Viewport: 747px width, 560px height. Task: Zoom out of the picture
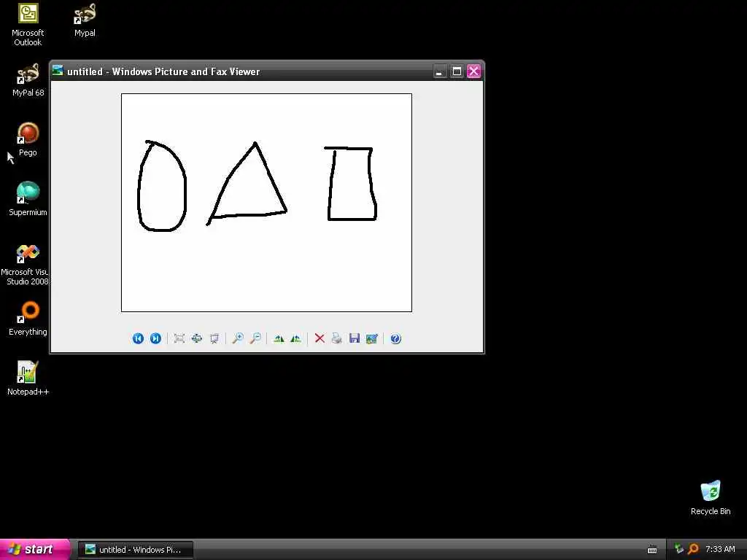tap(255, 338)
